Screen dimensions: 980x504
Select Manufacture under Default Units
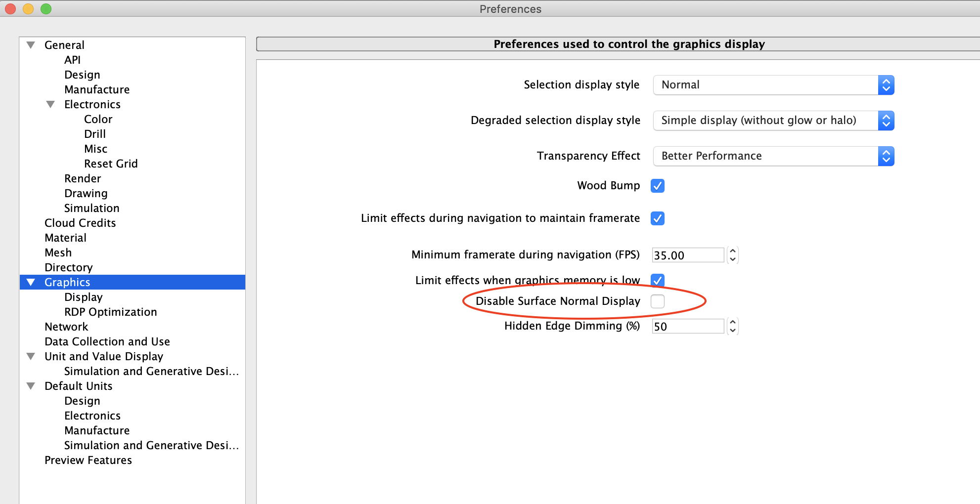pos(97,430)
